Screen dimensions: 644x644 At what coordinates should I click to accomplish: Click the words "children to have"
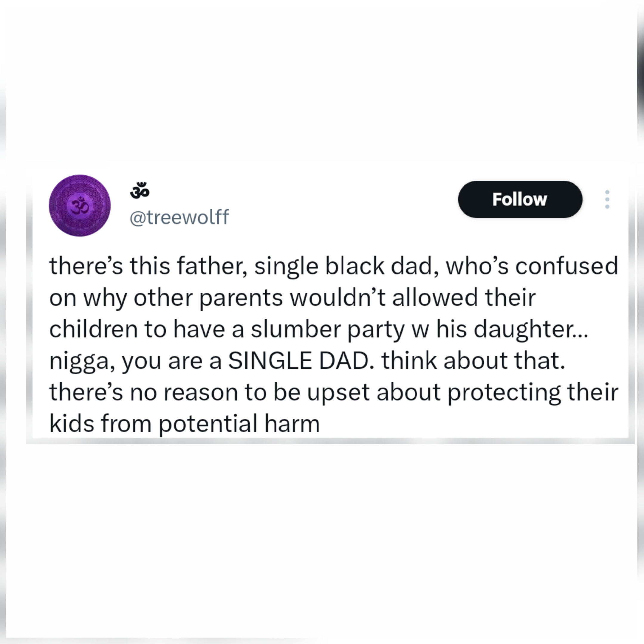(137, 329)
